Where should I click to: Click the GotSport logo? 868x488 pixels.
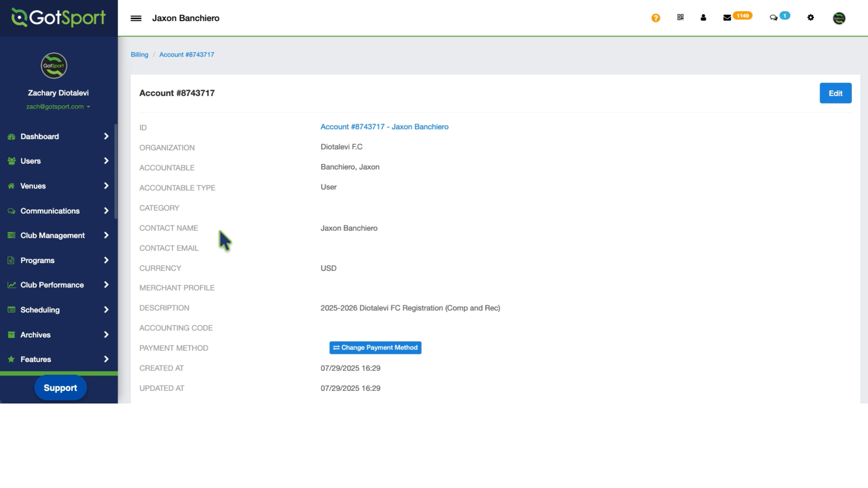(x=59, y=18)
